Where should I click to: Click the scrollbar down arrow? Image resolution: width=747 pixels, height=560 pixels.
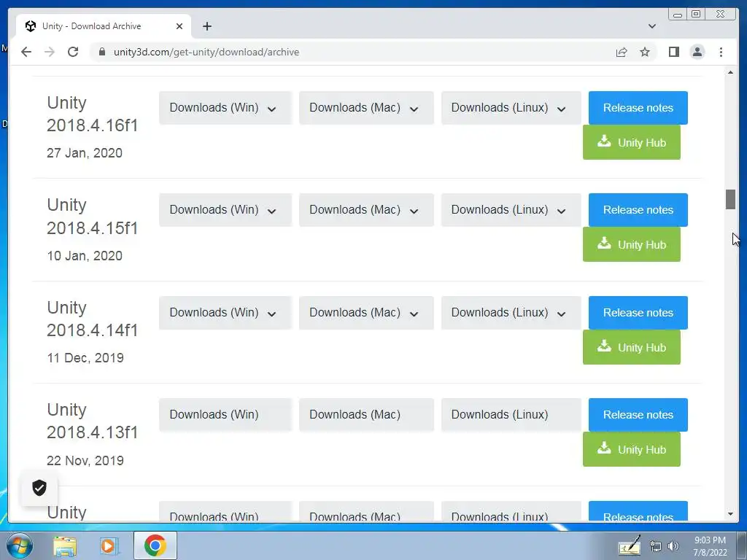point(730,514)
